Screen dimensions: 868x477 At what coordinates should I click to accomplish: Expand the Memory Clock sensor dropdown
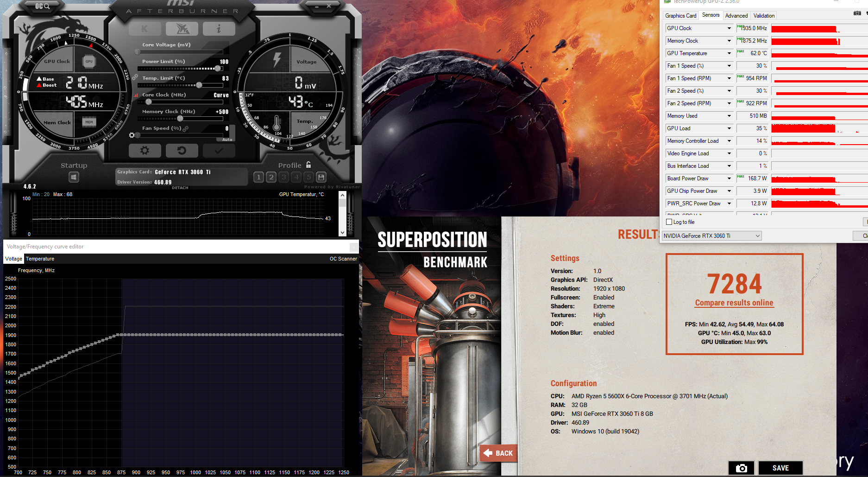729,41
